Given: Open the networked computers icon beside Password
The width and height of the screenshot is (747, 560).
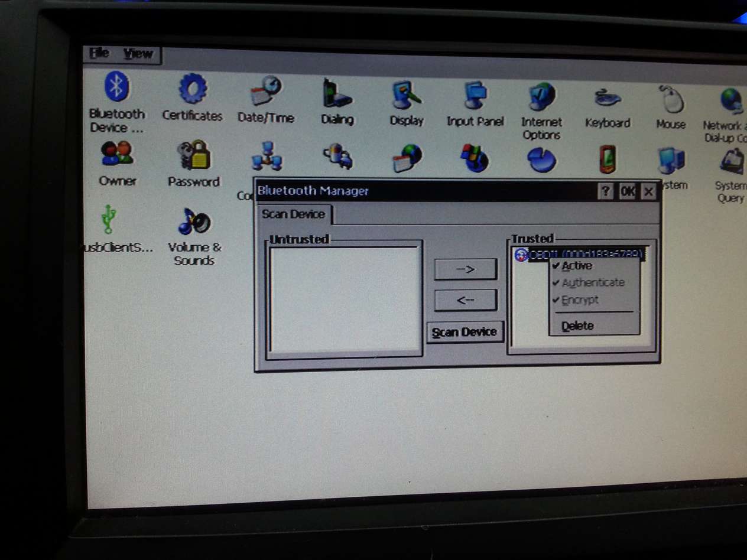Looking at the screenshot, I should tap(267, 156).
